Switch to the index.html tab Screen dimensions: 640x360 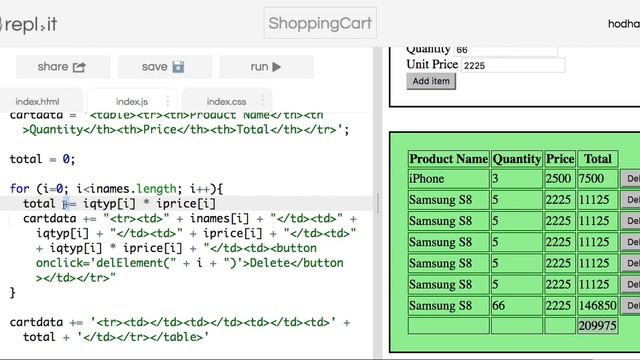click(x=38, y=102)
